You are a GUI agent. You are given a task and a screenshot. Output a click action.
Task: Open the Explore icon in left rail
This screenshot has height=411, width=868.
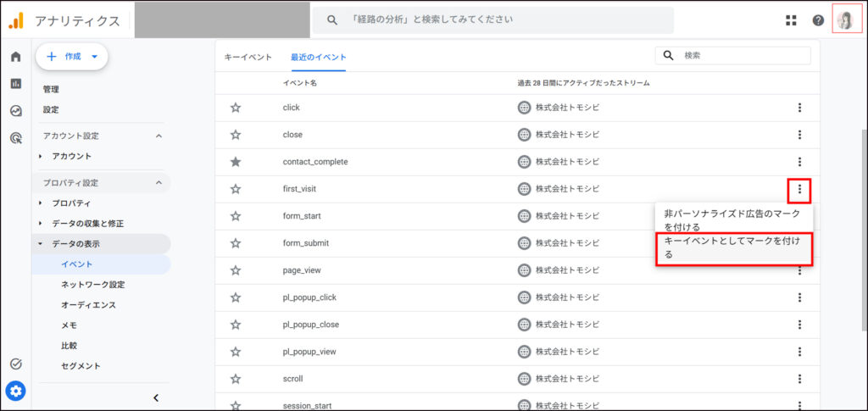point(16,111)
